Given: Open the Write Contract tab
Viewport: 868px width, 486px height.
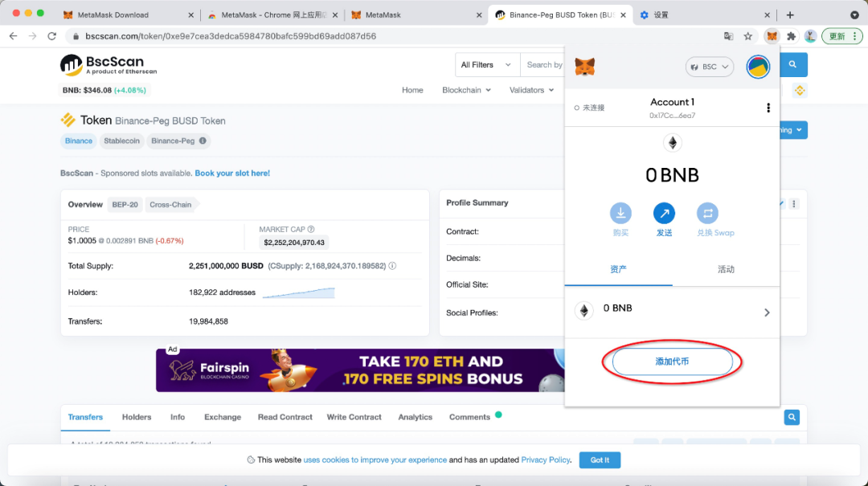Looking at the screenshot, I should pyautogui.click(x=354, y=418).
